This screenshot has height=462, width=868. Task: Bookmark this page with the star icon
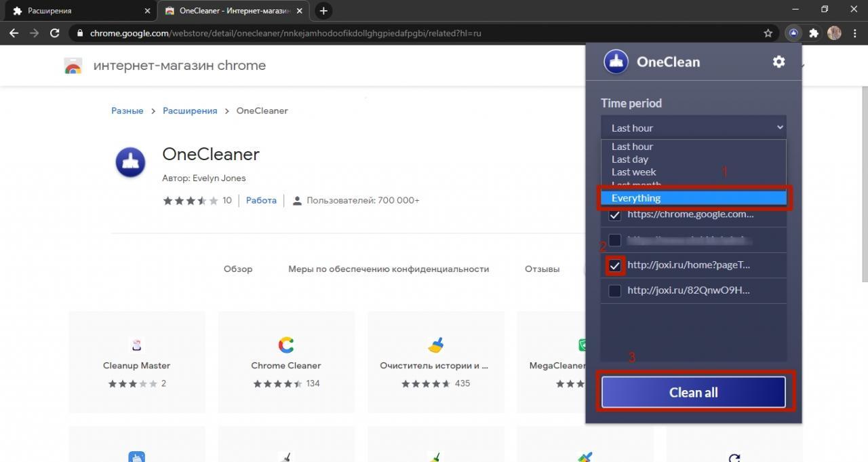pos(768,33)
